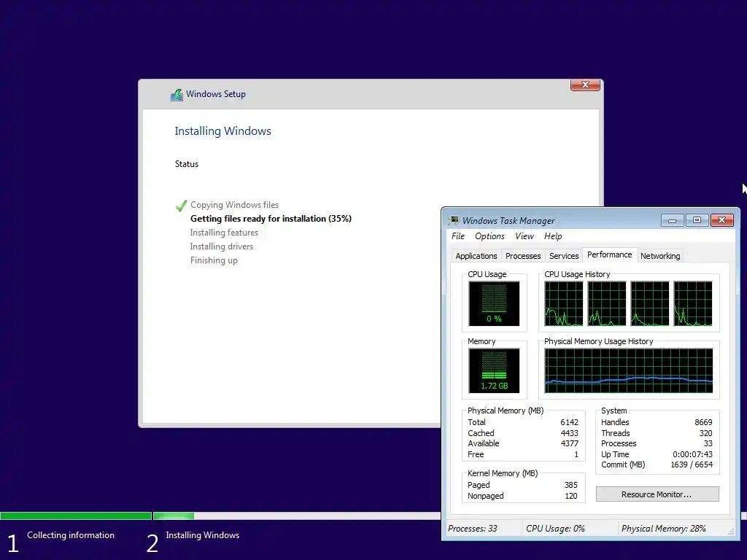Click the CPU Usage gauge showing 0 %
This screenshot has width=747, height=560.
tap(494, 303)
